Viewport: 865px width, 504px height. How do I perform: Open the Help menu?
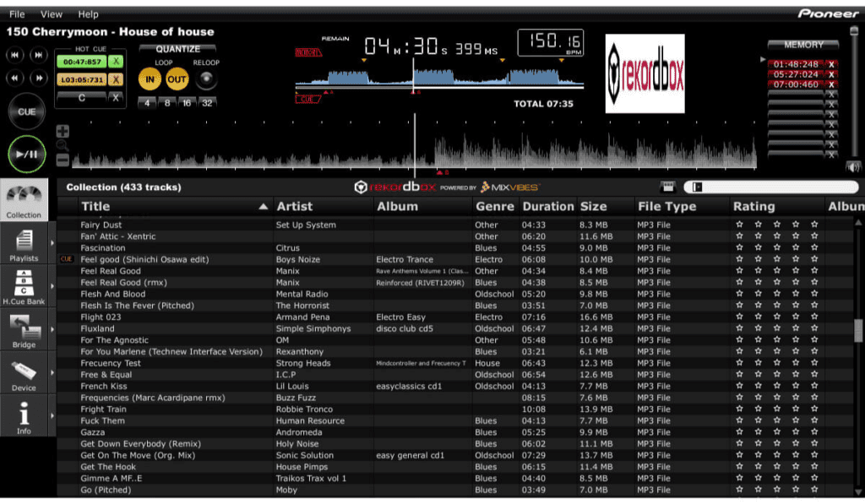pyautogui.click(x=88, y=14)
